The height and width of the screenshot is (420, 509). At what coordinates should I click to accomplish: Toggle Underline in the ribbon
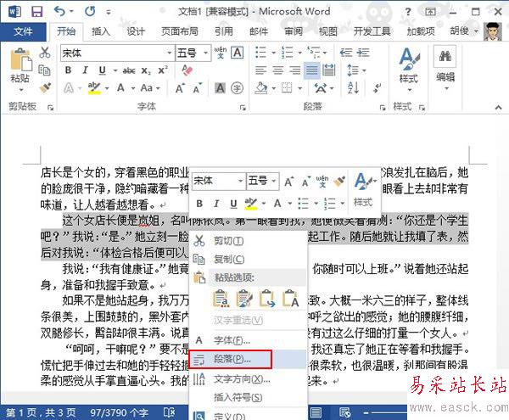(x=103, y=70)
